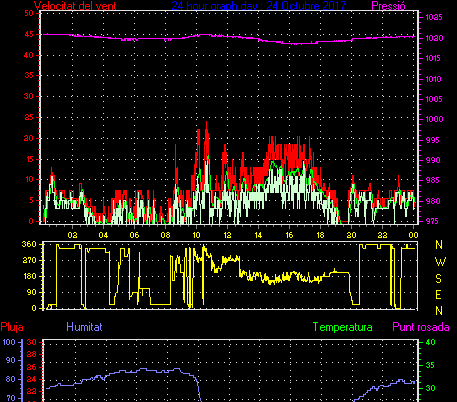Click the 100 humidity axis value

pos(9,342)
